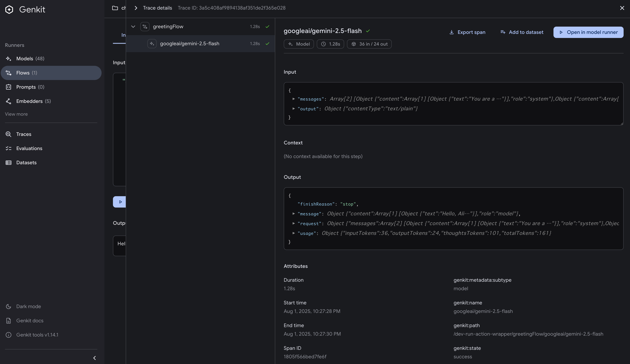Open the Embedders section

[51, 101]
